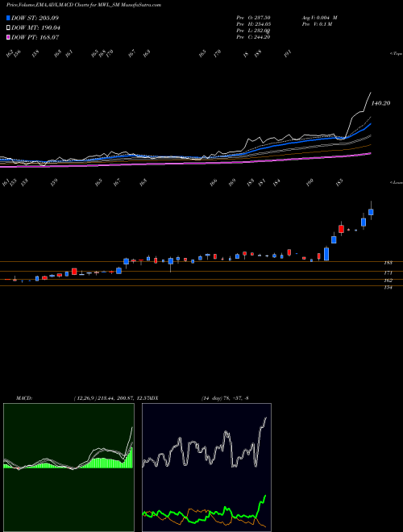403x532 pixels.
Task: Select the 'DOW MT: 190.04' label
Action: point(35,27)
